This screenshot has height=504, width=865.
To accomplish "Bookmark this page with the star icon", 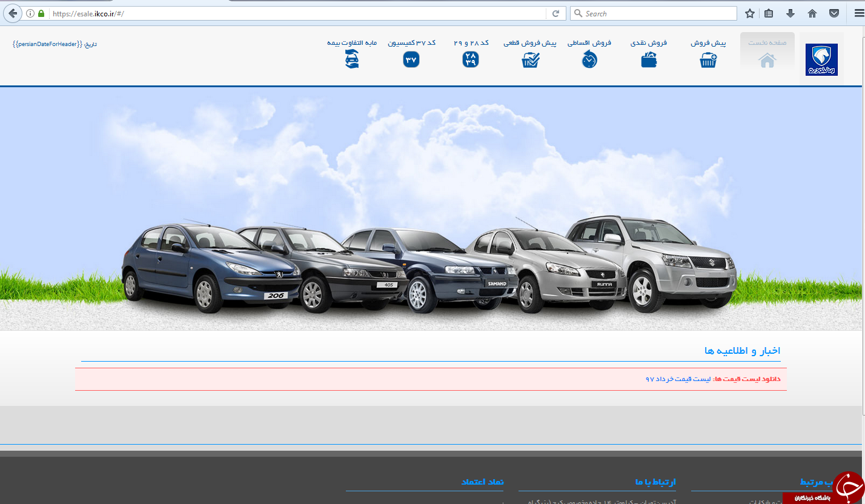I will click(750, 13).
